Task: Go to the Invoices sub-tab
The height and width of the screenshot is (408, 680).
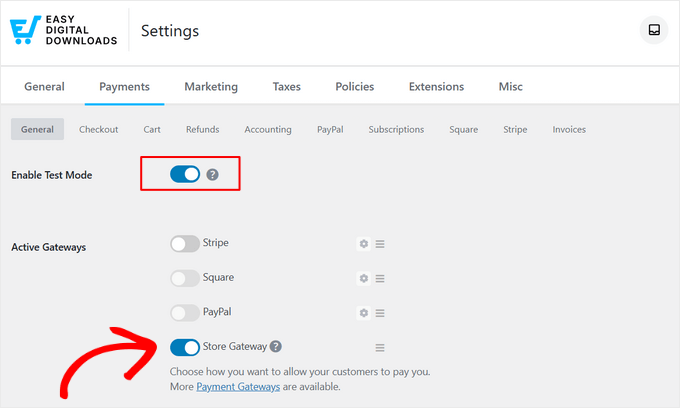Action: pyautogui.click(x=569, y=129)
